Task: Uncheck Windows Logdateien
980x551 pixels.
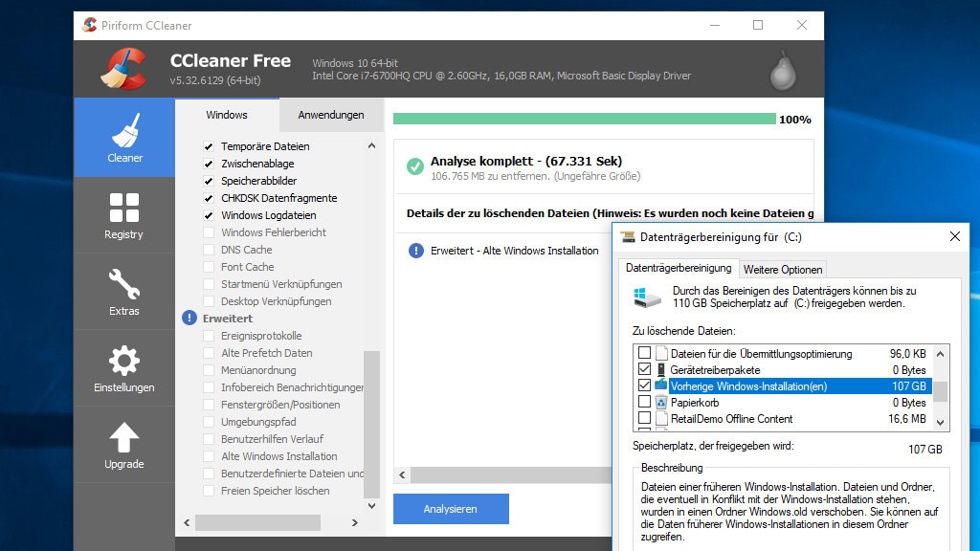Action: pyautogui.click(x=209, y=215)
